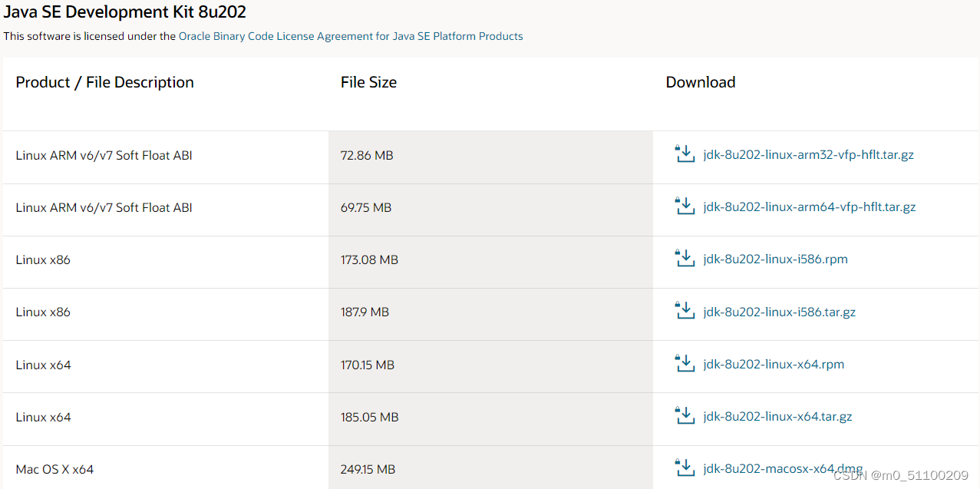The width and height of the screenshot is (980, 489).
Task: Select the Linux ARM description with 72.86 MB size
Action: [x=104, y=155]
